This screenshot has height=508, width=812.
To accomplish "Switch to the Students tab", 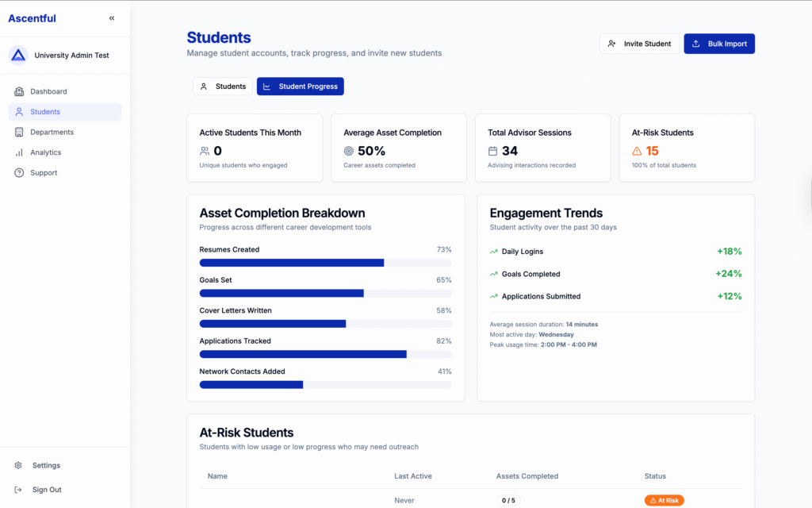I will coord(223,87).
